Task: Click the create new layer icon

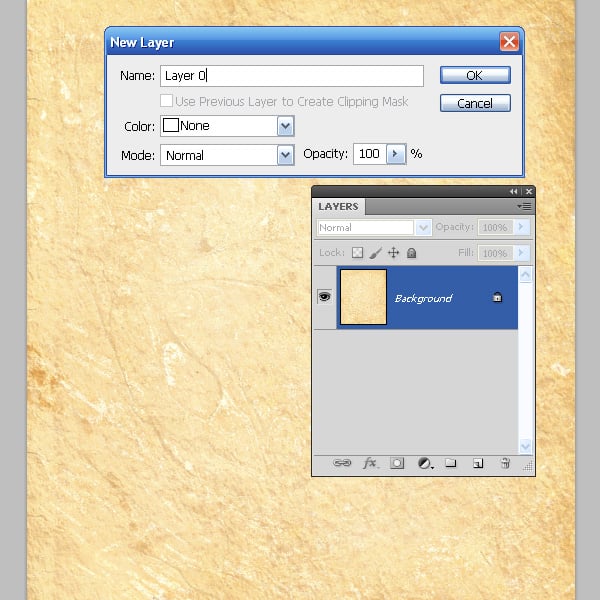Action: (478, 464)
